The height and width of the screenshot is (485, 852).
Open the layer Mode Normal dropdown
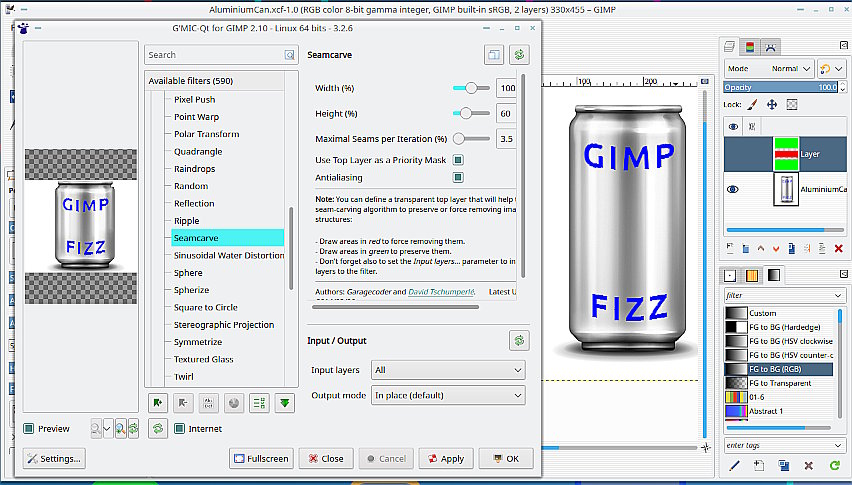769,69
